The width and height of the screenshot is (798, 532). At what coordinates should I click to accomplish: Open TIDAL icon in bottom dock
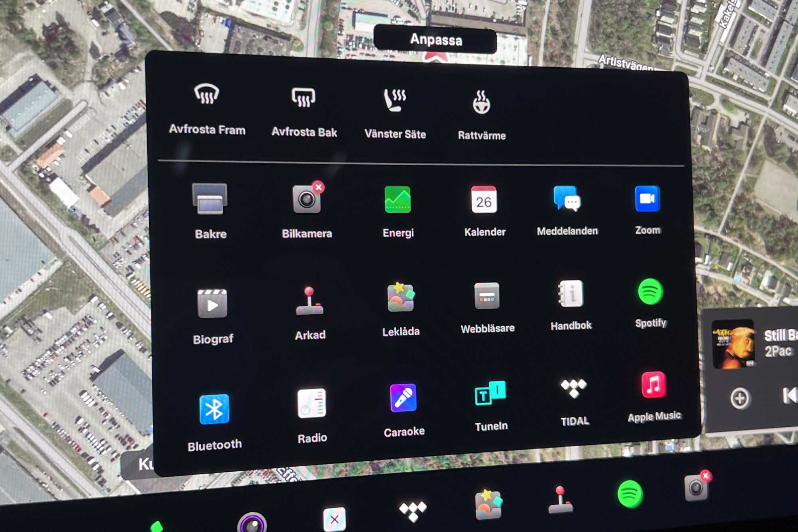[413, 511]
